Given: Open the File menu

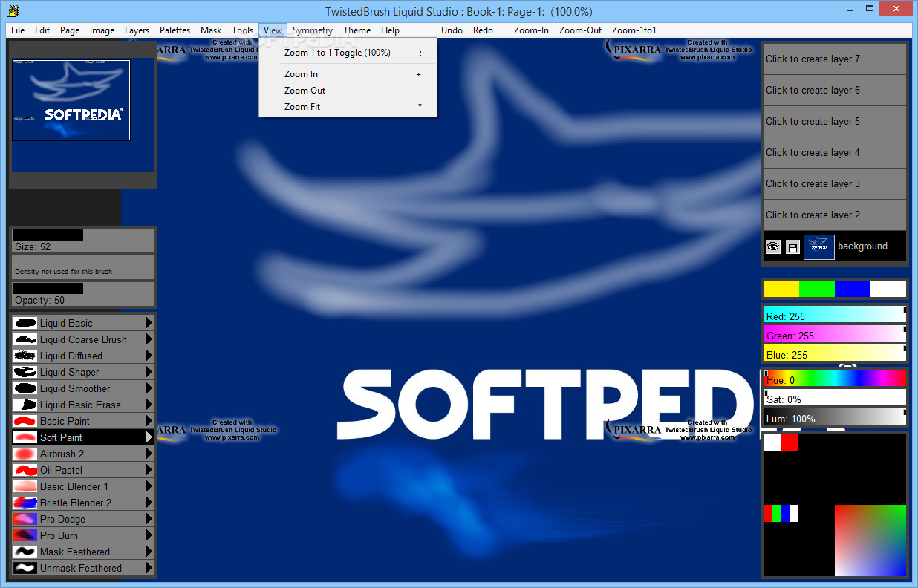Looking at the screenshot, I should tap(18, 30).
